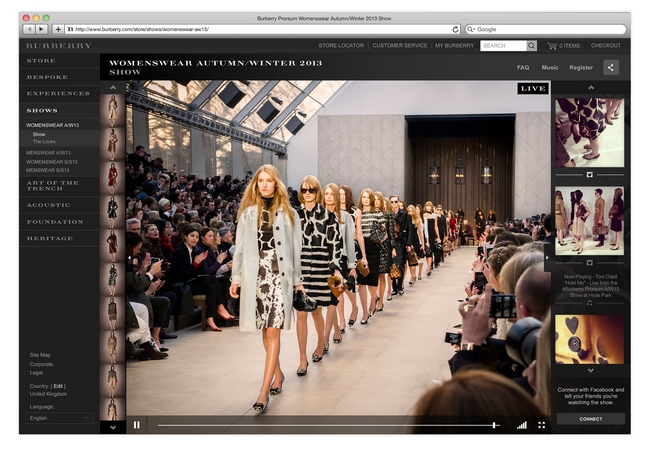Open Menswear A/W13 show
The width and height of the screenshot is (650, 449).
(x=48, y=153)
